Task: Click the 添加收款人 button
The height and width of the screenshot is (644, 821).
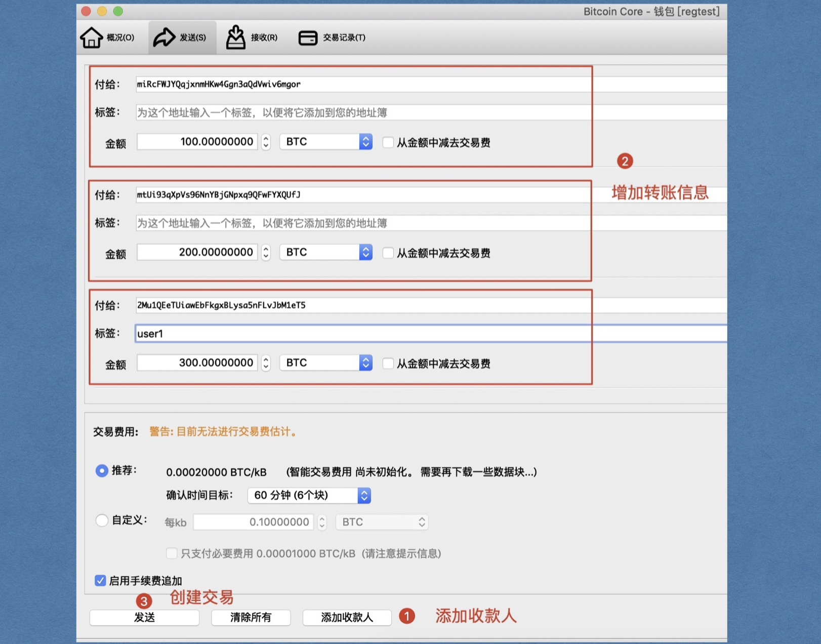Action: (x=347, y=618)
